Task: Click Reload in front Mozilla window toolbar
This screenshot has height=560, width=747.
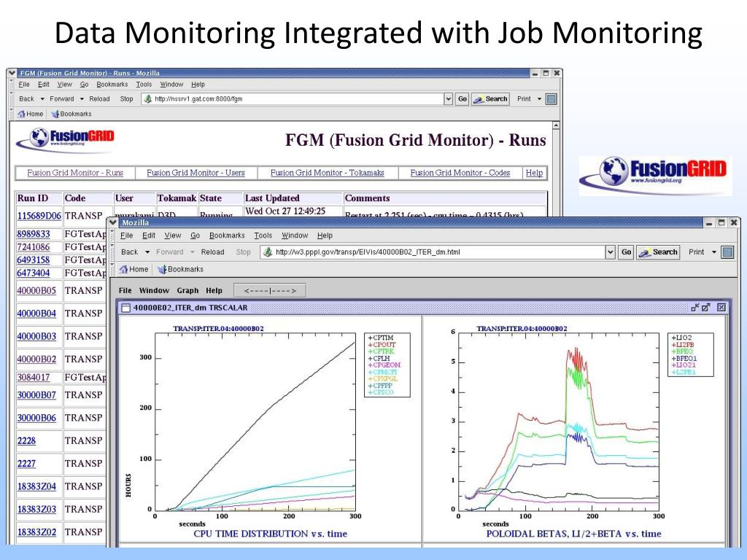Action: click(x=212, y=252)
